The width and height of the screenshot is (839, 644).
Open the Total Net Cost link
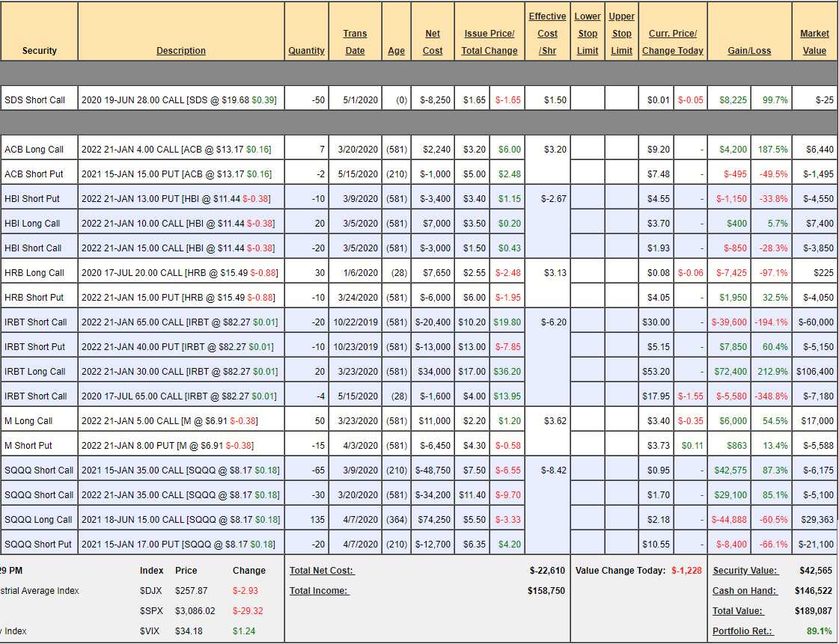(321, 571)
